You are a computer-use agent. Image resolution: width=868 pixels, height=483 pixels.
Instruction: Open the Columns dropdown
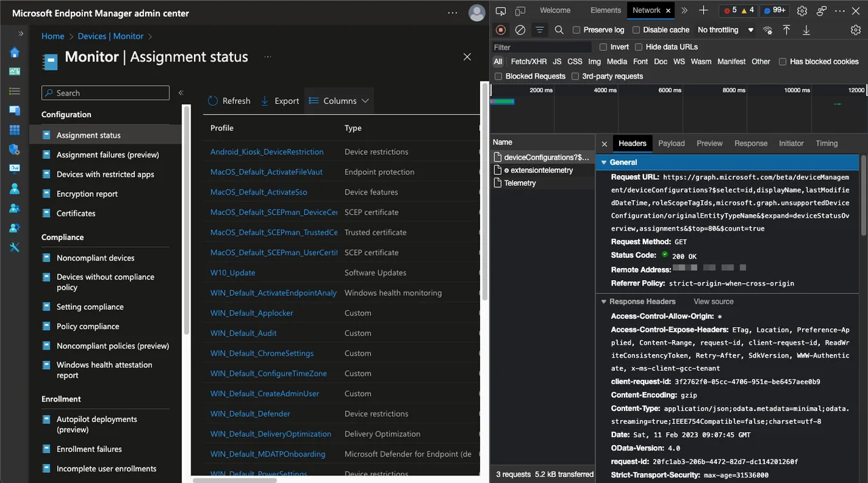[338, 100]
